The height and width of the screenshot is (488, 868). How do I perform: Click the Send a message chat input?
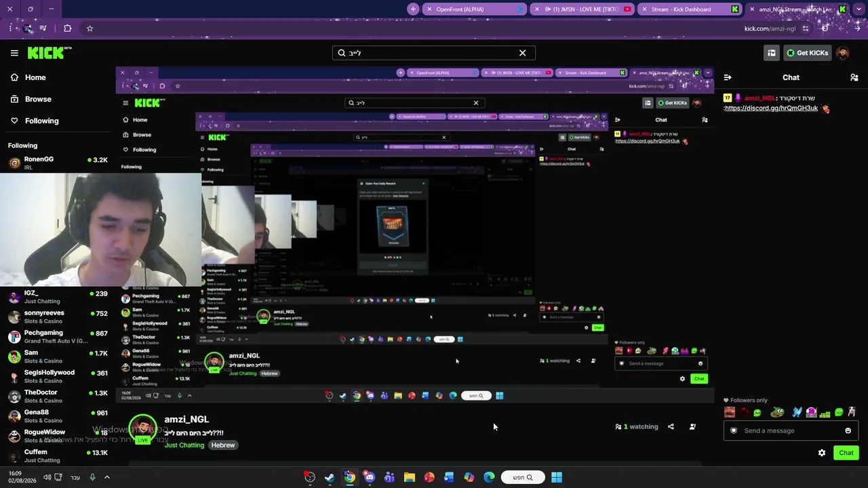[791, 430]
